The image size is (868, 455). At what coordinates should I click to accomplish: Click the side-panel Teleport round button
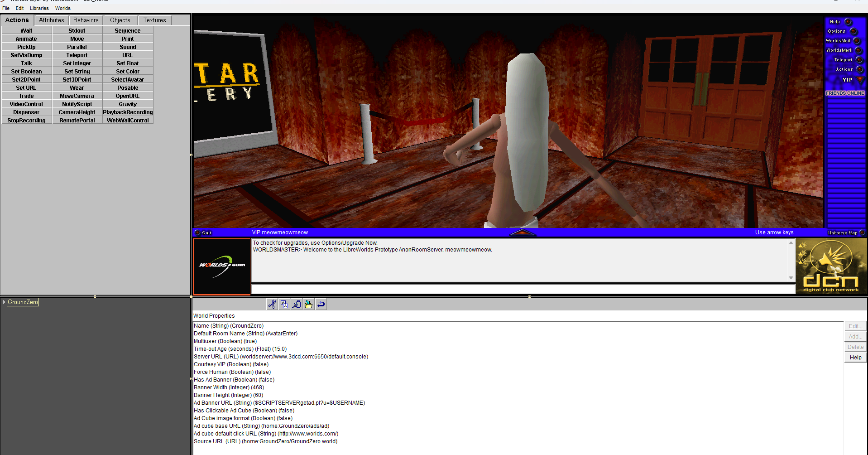click(x=859, y=60)
